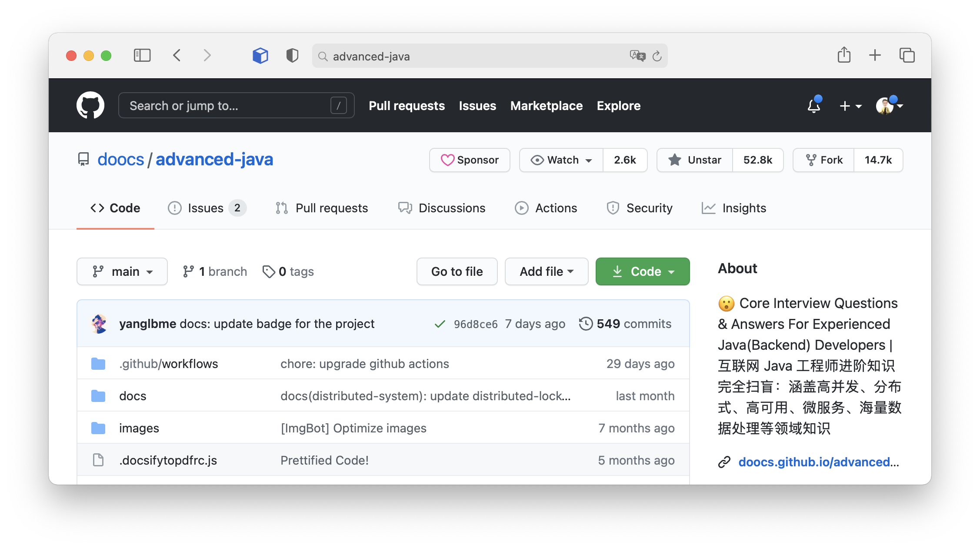The height and width of the screenshot is (549, 980).
Task: Click the .docsifytopdfrc.js file icon
Action: [98, 460]
